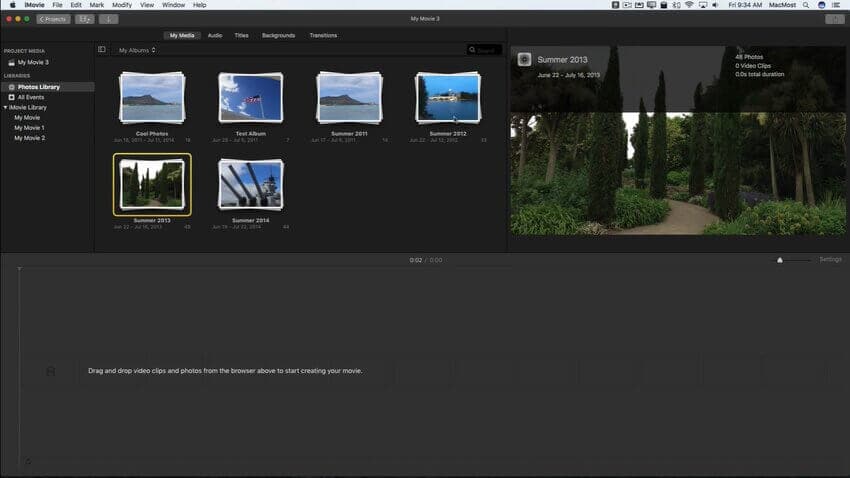Screen dimensions: 850x478
Task: Click the Fri 9:34 AM clock
Action: 745,5
